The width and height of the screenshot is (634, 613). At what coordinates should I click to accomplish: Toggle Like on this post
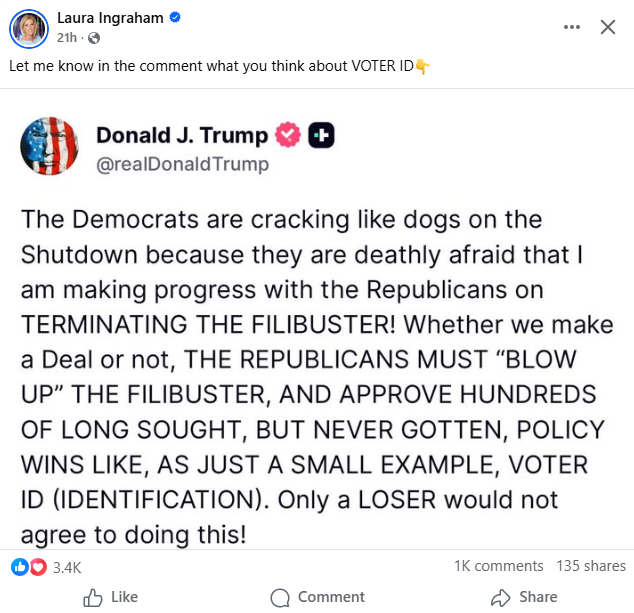click(x=110, y=597)
